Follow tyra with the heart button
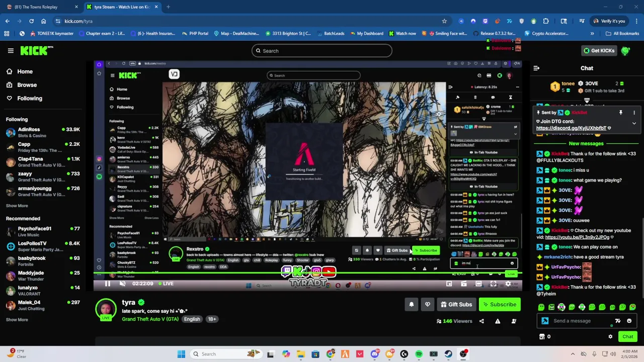This screenshot has width=644, height=362. point(428,304)
